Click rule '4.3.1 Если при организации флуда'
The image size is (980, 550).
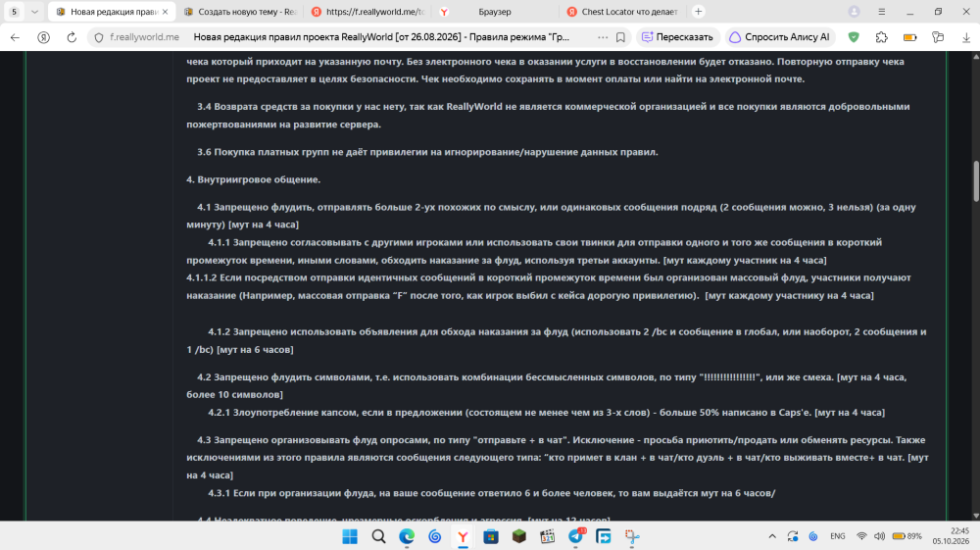(x=492, y=493)
